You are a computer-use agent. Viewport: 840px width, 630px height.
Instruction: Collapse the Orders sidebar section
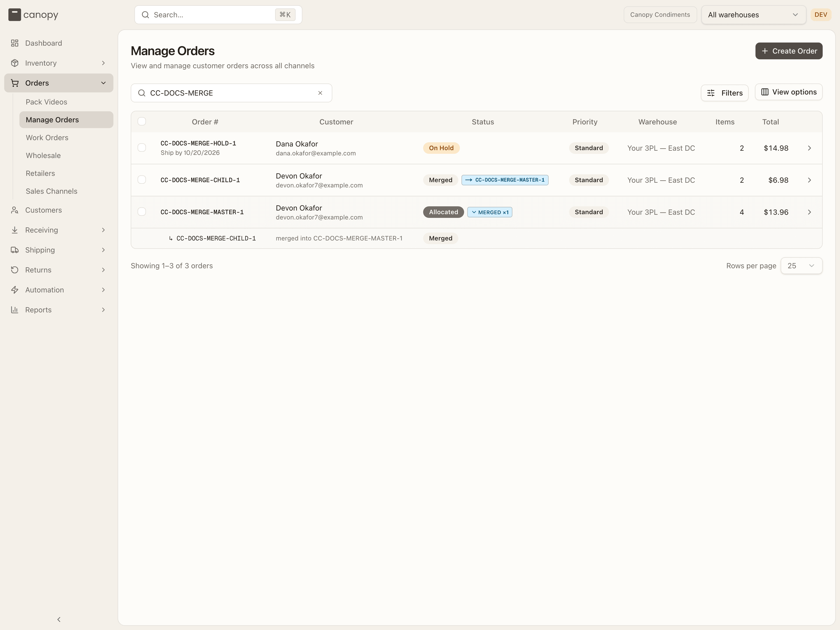(x=59, y=83)
